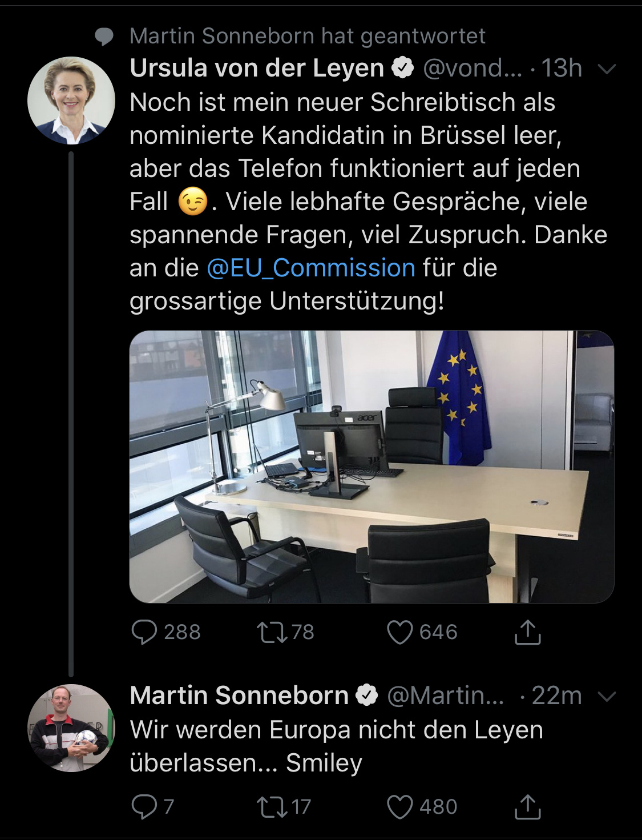Image resolution: width=642 pixels, height=840 pixels.
Task: Share Ursula von der Leyen's tweet
Action: click(527, 632)
